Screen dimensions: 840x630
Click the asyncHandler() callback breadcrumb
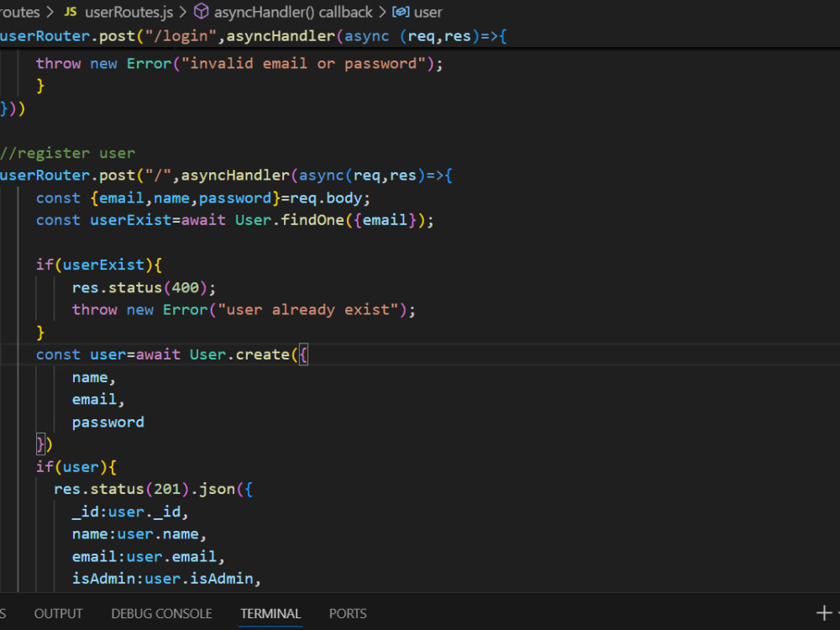293,12
